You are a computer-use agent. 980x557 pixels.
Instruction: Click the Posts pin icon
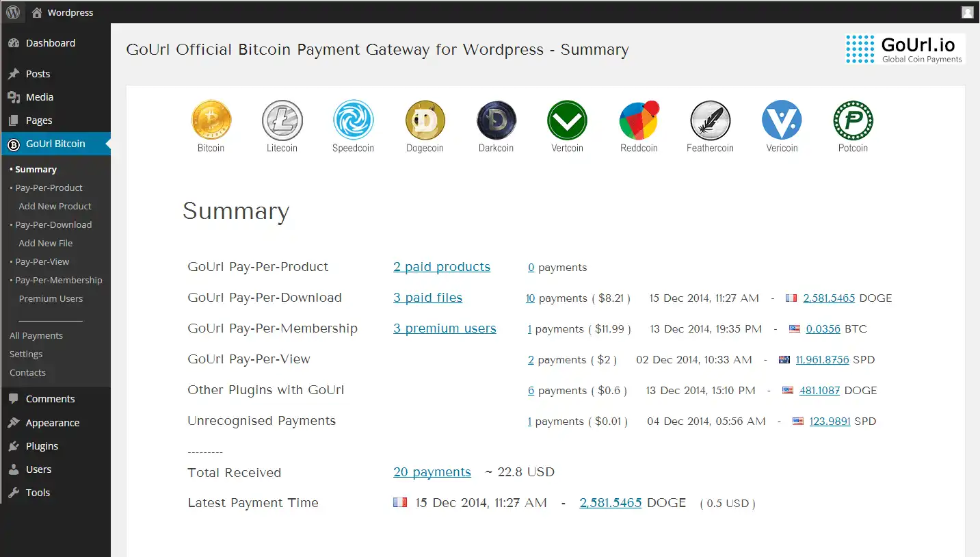pyautogui.click(x=14, y=74)
